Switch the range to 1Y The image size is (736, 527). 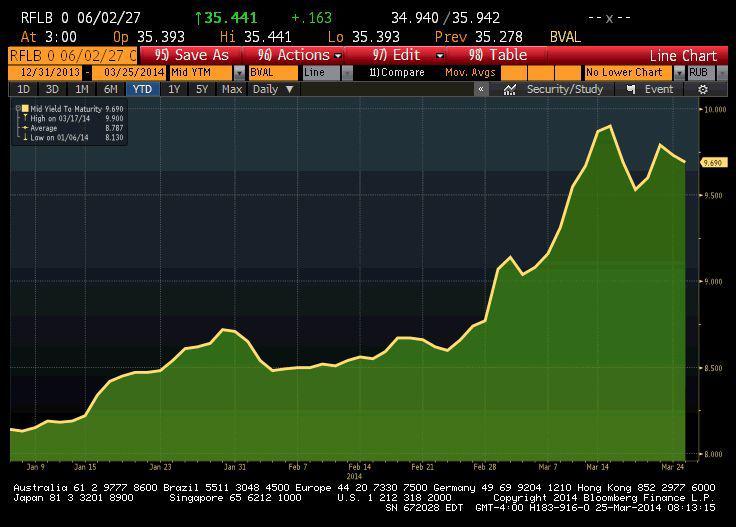tap(174, 89)
